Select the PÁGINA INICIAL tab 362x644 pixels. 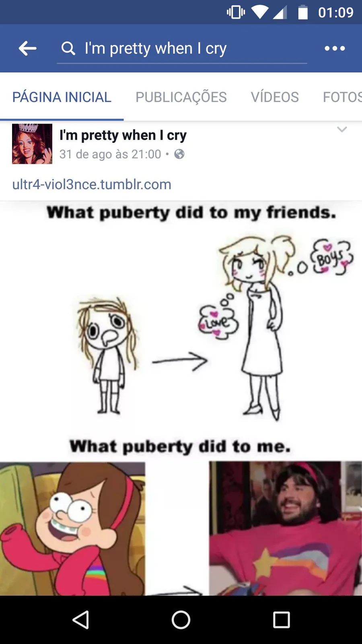(62, 97)
